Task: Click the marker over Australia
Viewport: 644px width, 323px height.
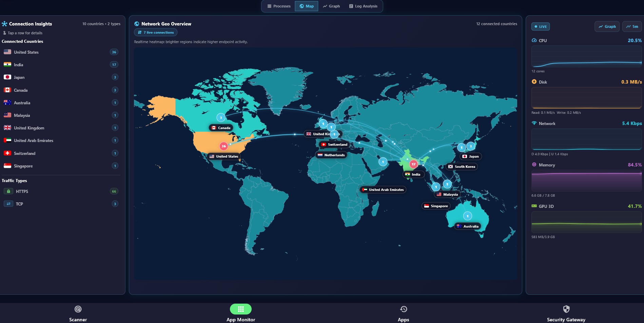Action: click(468, 216)
